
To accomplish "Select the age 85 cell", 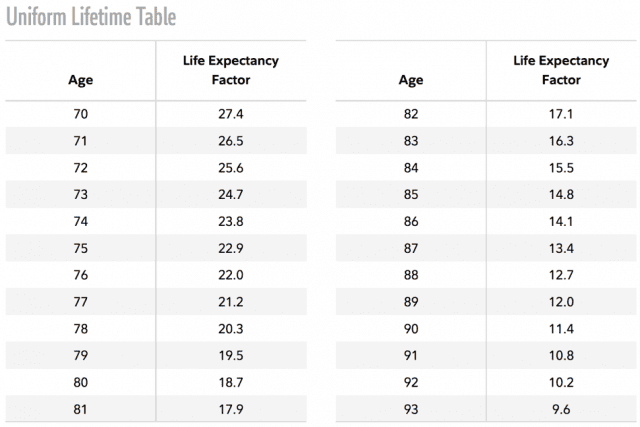I will click(x=411, y=194).
